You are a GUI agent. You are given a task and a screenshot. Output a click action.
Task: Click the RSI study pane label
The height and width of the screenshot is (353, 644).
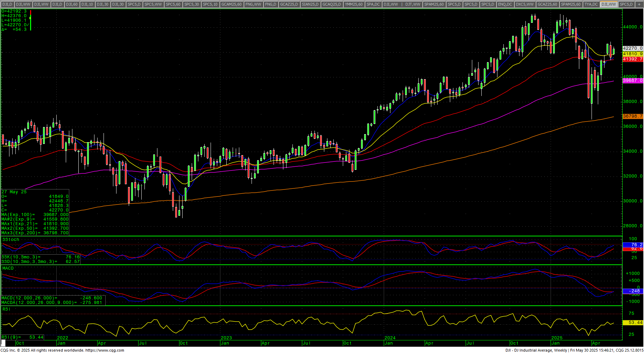[6, 309]
